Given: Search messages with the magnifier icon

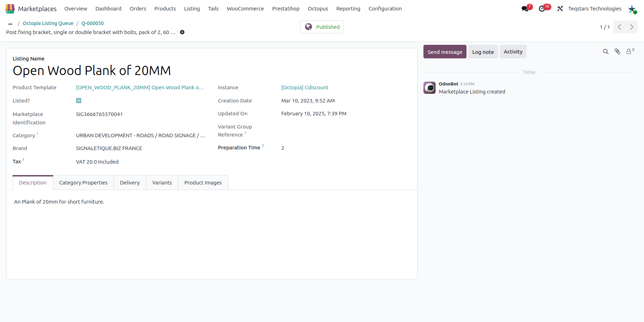Looking at the screenshot, I should click(606, 52).
